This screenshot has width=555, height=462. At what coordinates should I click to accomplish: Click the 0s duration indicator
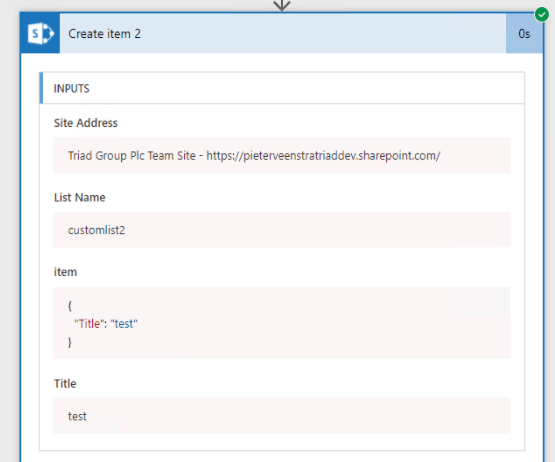pyautogui.click(x=524, y=34)
